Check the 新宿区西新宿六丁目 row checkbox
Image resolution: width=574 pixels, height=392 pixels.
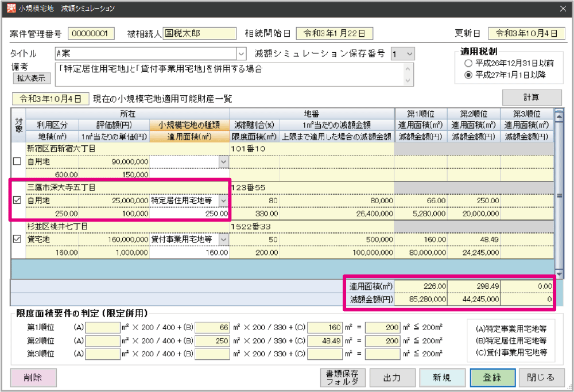tap(17, 162)
